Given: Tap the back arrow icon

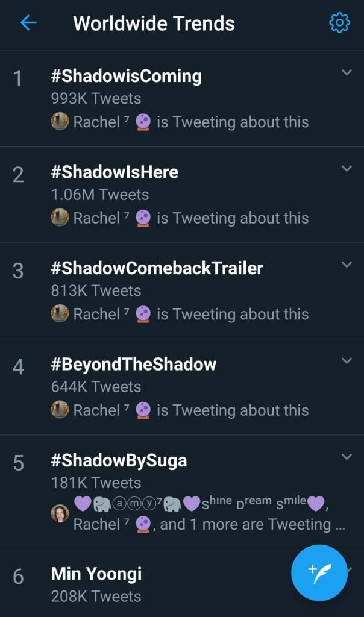Looking at the screenshot, I should tap(28, 23).
